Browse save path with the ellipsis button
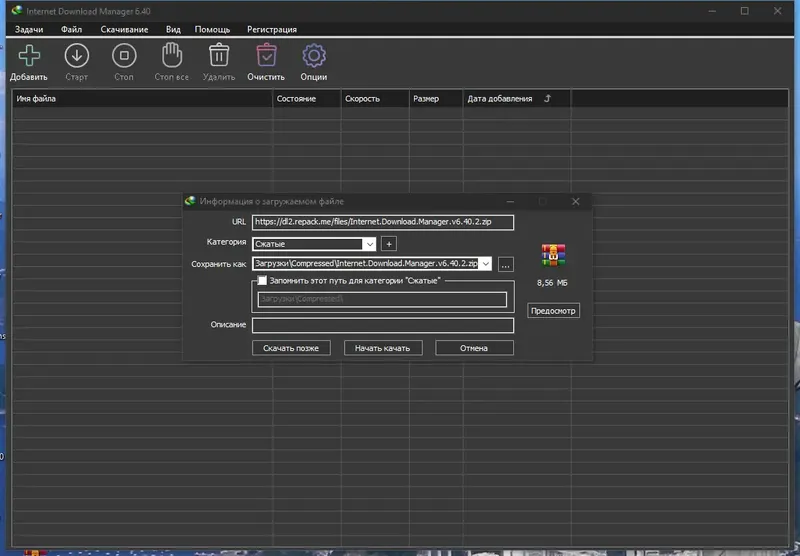 [505, 265]
